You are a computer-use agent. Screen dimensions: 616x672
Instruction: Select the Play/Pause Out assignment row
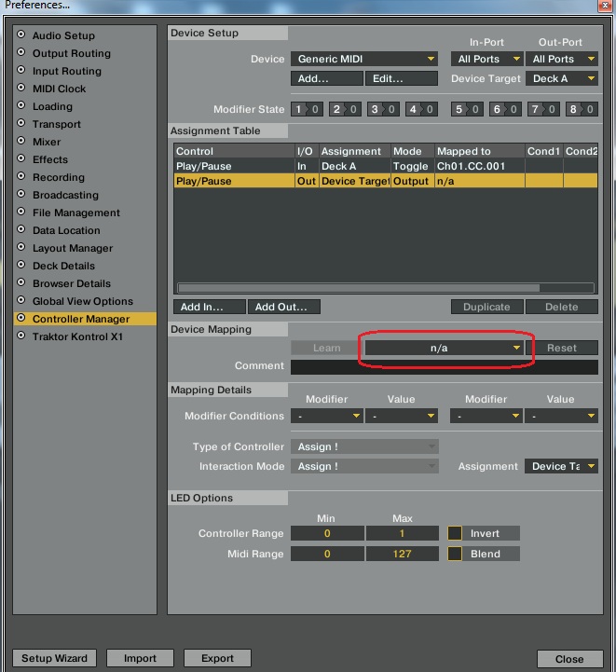point(386,181)
